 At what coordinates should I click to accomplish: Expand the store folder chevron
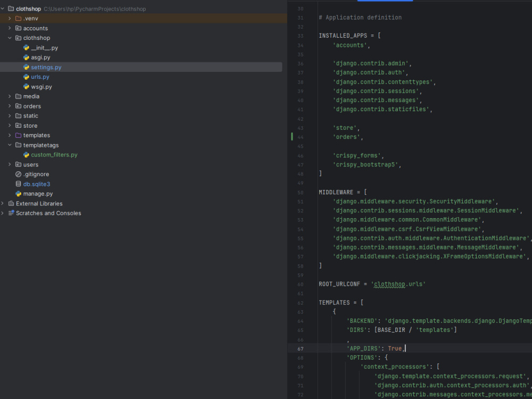pyautogui.click(x=10, y=126)
